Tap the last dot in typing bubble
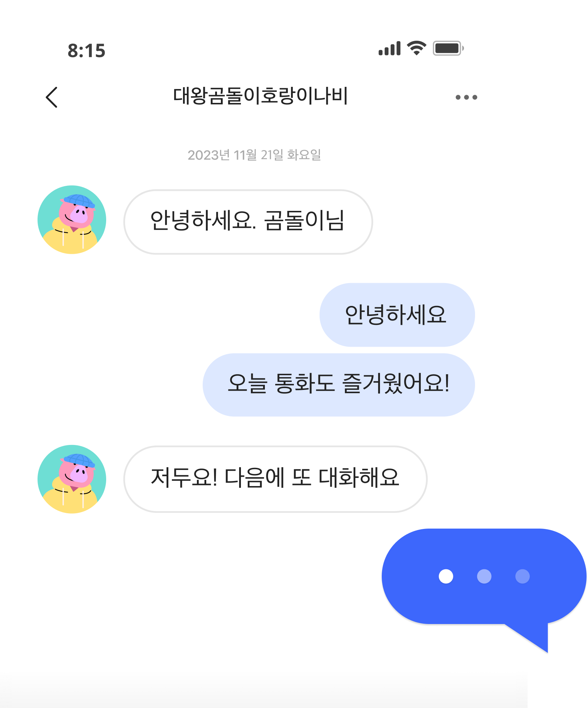This screenshot has width=588, height=708. pyautogui.click(x=522, y=576)
